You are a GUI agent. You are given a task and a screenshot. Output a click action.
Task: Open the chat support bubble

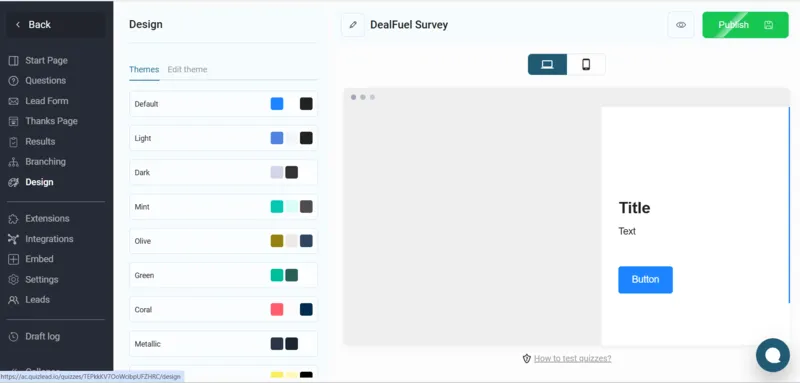pyautogui.click(x=773, y=355)
